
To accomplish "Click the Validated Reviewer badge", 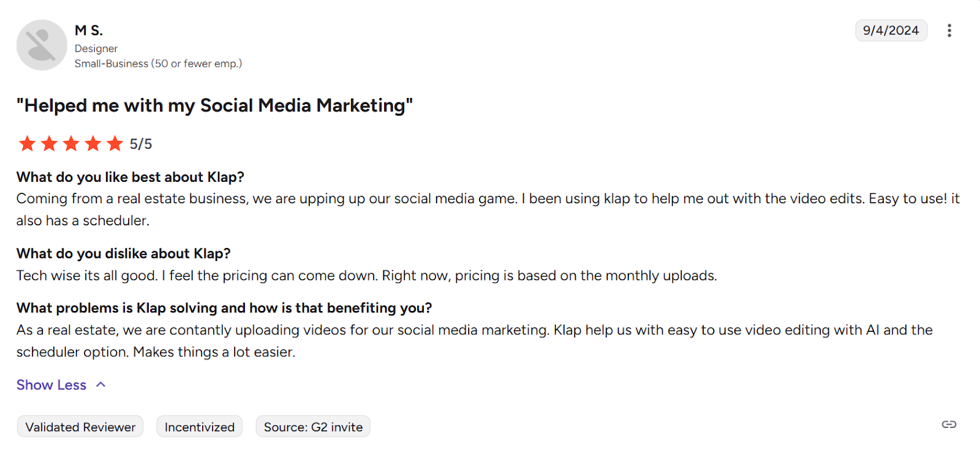I will point(80,427).
